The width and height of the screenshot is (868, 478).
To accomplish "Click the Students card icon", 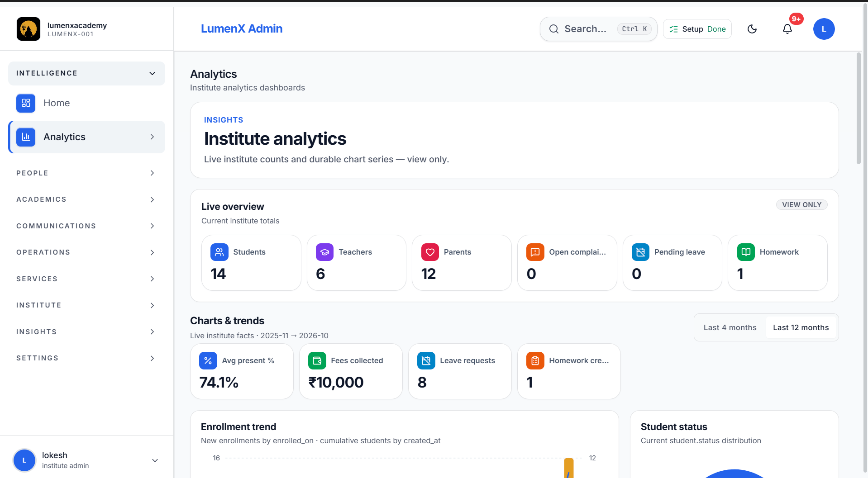I will coord(219,252).
